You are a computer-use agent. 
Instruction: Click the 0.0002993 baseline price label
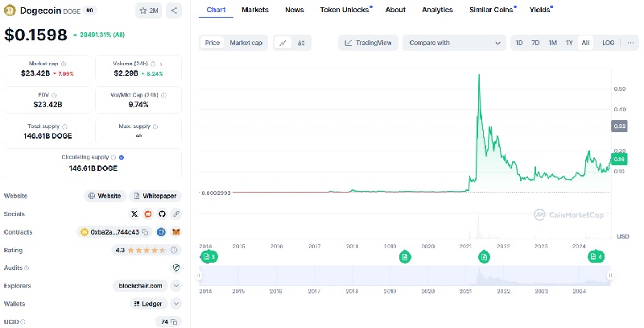point(216,193)
